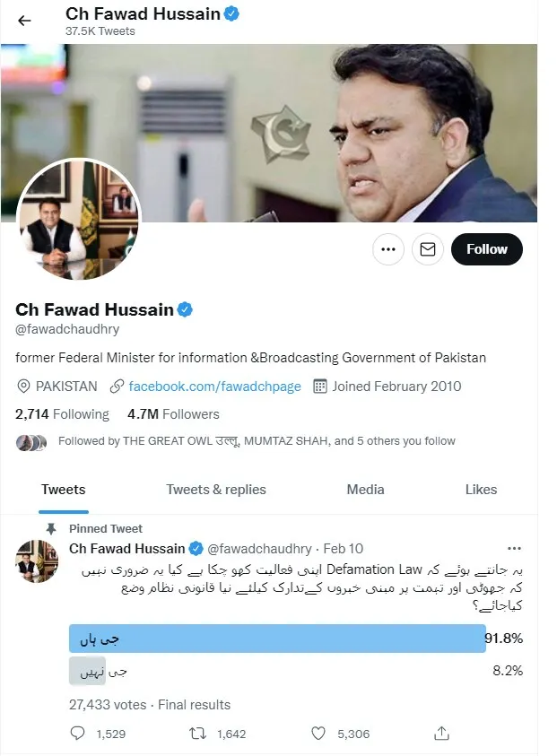View the 2,714 Following list
This screenshot has width=557, height=756.
pyautogui.click(x=62, y=414)
